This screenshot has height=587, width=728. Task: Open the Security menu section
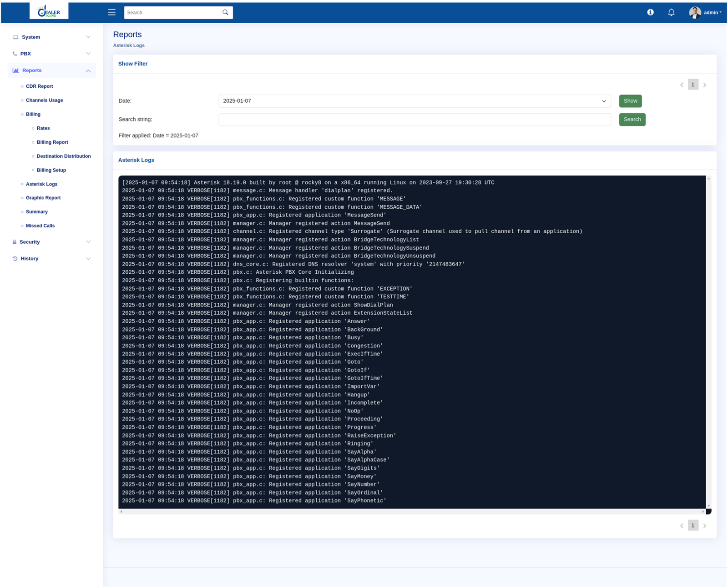[52, 242]
